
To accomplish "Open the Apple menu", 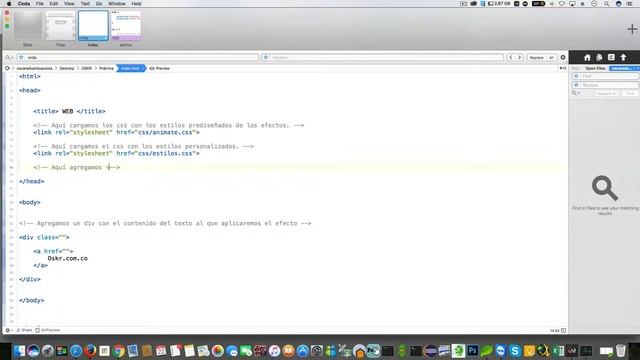I will (9, 4).
